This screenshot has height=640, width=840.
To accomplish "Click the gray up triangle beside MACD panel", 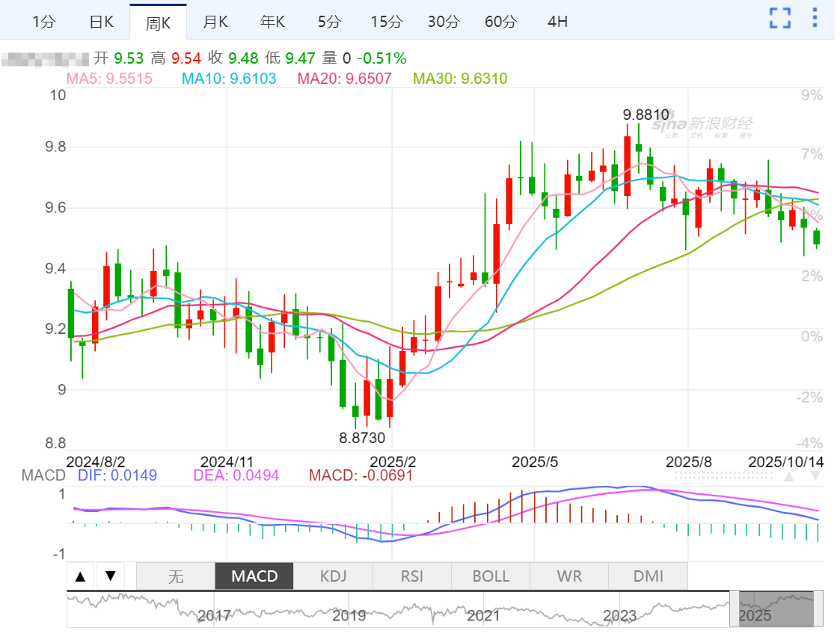I will [788, 476].
